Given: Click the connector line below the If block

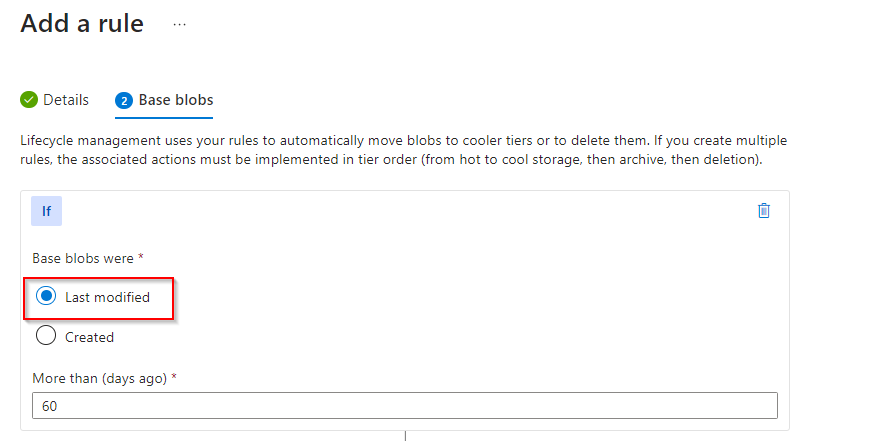Looking at the screenshot, I should (x=405, y=435).
